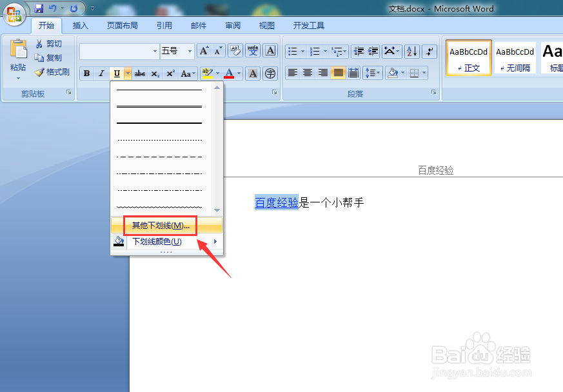Open the line spacing dropdown
The image size is (563, 392).
[x=373, y=73]
